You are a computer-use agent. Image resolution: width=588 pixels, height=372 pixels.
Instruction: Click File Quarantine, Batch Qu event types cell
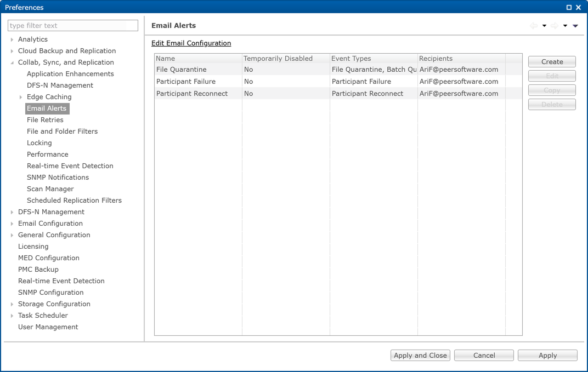click(x=374, y=70)
